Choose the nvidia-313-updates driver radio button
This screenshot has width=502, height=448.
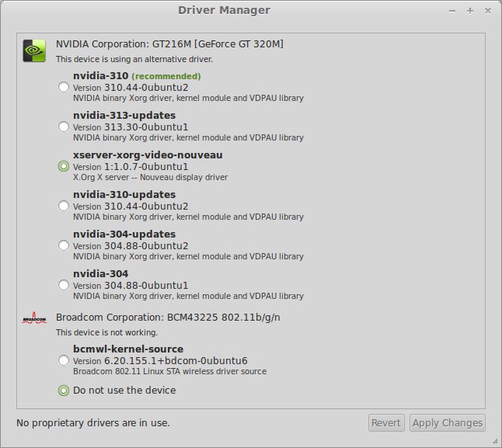64,127
